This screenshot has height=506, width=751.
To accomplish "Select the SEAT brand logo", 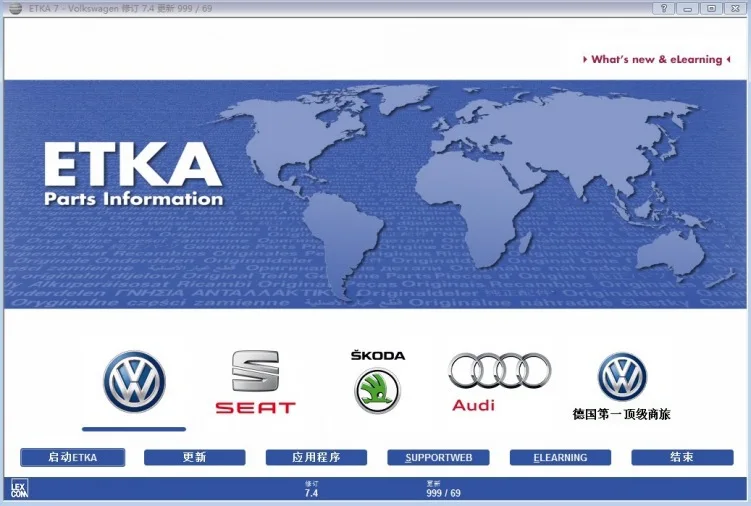I will 255,382.
